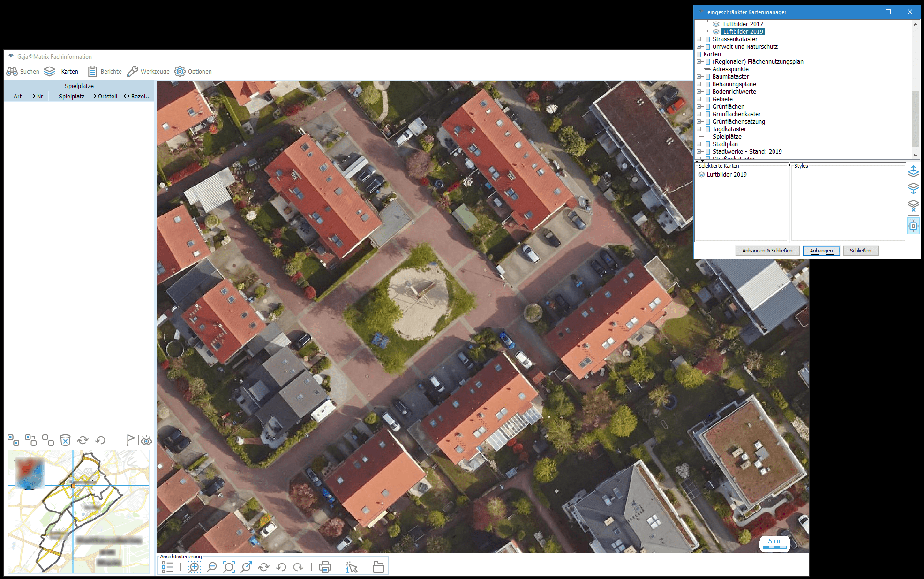Screen dimensions: 924x579
Task: Select the Spielplatz column radio button
Action: point(54,96)
